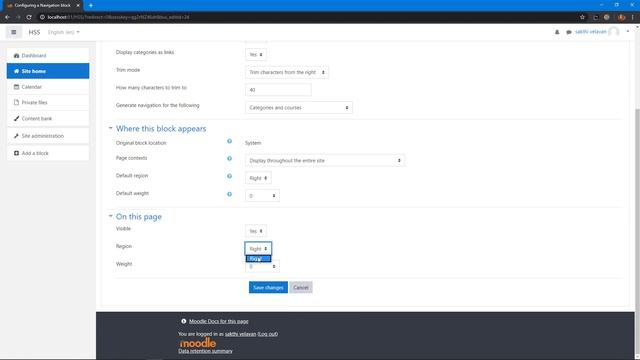Open sakthi velavan profile link in footer
640x360 pixels.
pyautogui.click(x=240, y=334)
